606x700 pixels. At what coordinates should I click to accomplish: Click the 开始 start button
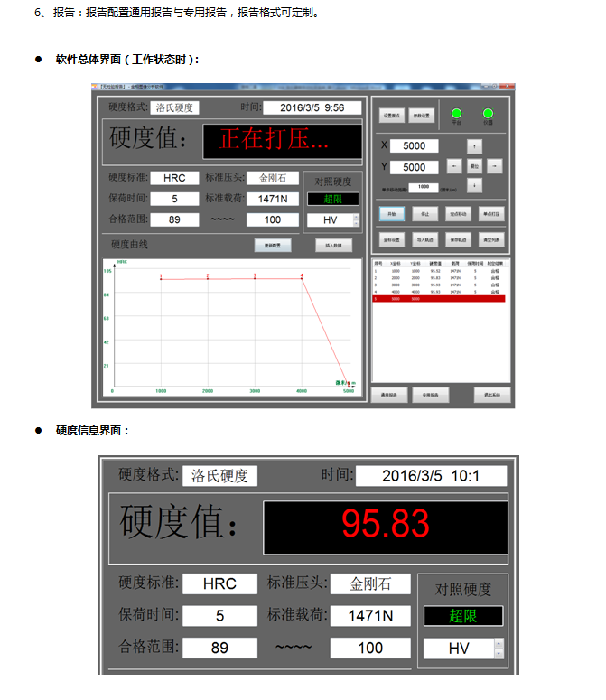[x=391, y=214]
